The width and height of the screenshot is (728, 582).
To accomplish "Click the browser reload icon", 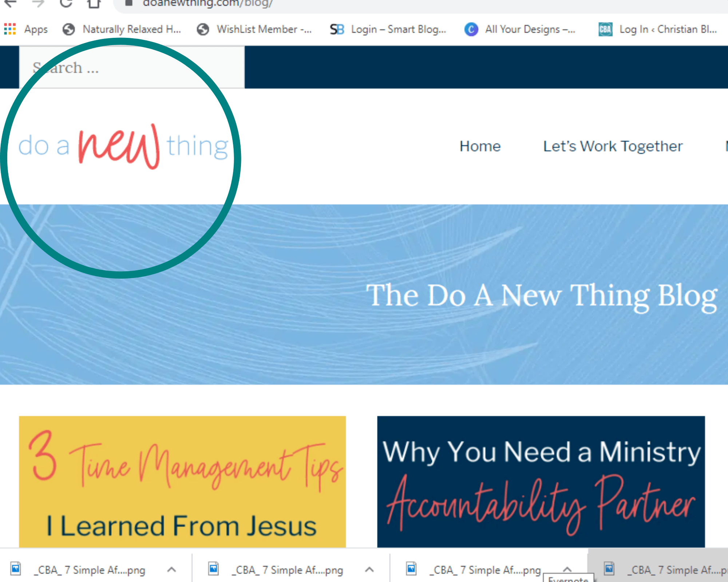I will tap(66, 3).
